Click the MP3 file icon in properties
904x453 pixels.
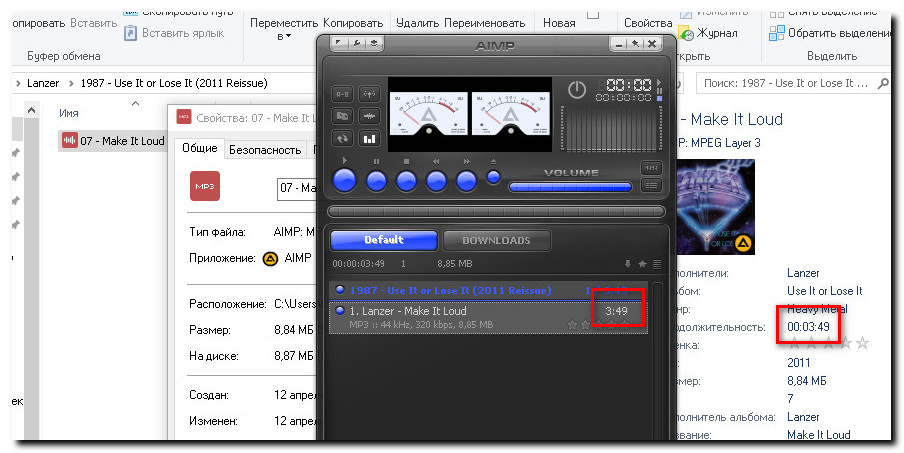click(205, 186)
